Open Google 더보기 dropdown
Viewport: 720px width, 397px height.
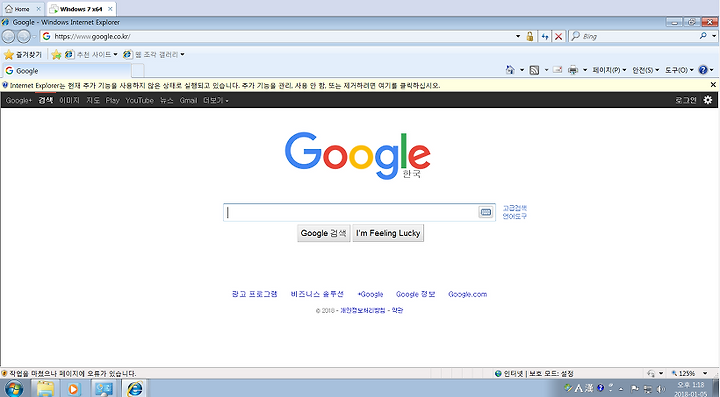[215, 100]
